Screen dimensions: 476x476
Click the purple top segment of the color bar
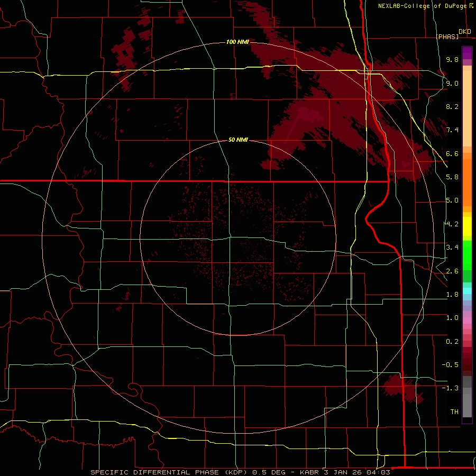[467, 53]
